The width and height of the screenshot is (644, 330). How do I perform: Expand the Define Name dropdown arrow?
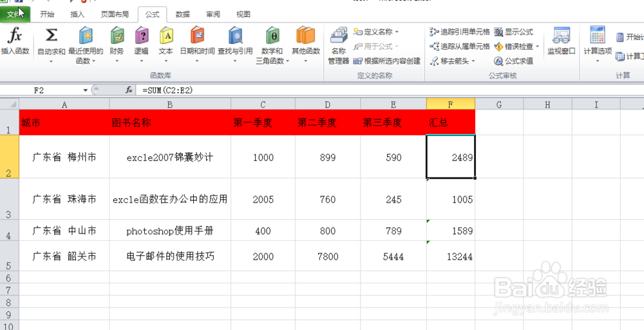click(x=397, y=32)
